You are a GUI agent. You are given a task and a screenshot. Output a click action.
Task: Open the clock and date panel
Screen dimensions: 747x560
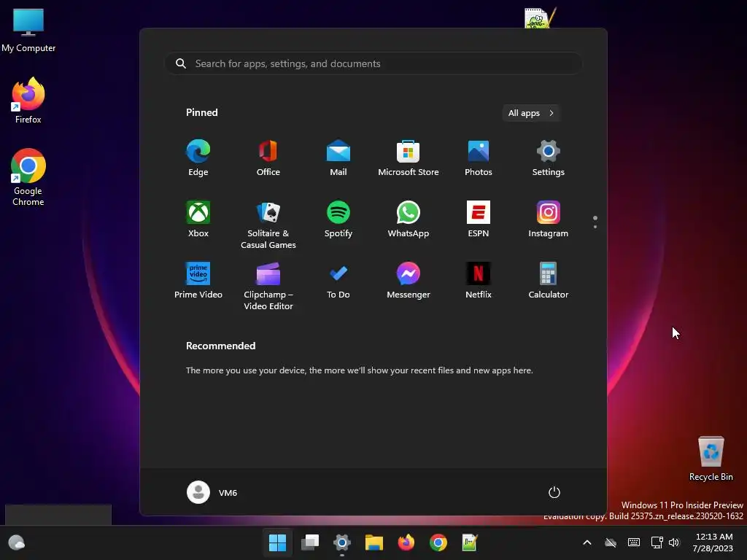(713, 542)
